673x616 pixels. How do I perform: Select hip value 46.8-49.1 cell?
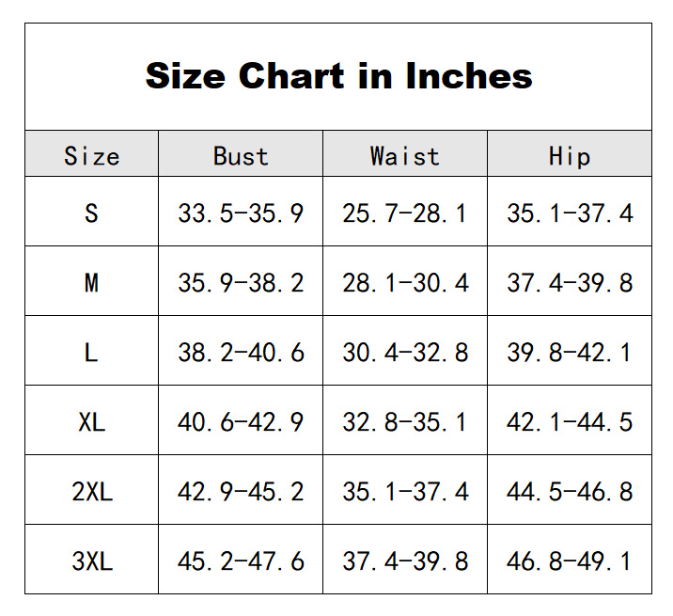570,560
